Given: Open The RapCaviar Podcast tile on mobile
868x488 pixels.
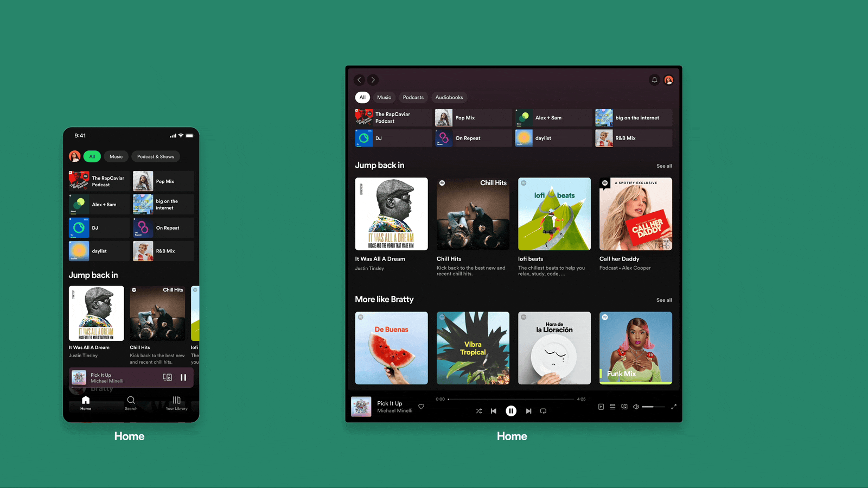Looking at the screenshot, I should (99, 181).
